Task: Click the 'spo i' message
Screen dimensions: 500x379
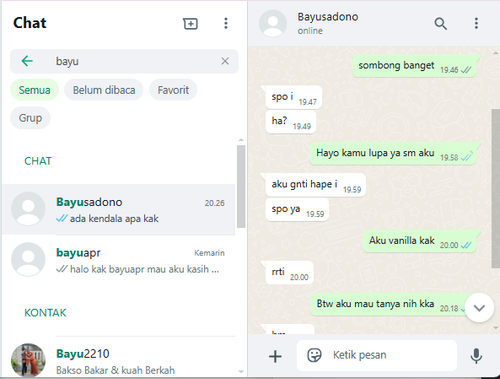Action: point(294,97)
